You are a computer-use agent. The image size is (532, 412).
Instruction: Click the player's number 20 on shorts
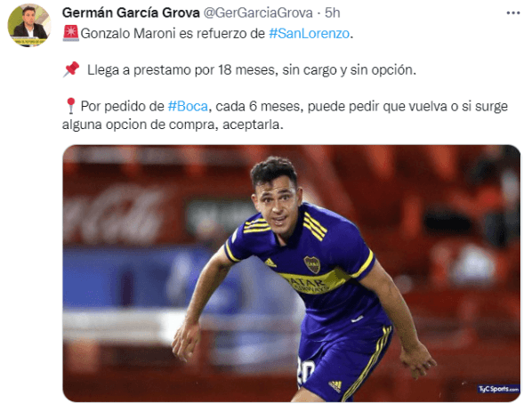point(305,370)
